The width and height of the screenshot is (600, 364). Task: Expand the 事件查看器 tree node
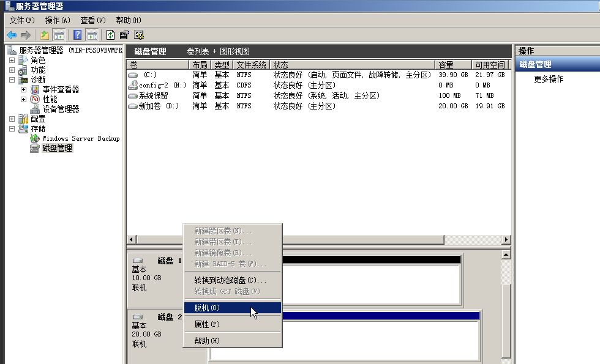(x=24, y=89)
